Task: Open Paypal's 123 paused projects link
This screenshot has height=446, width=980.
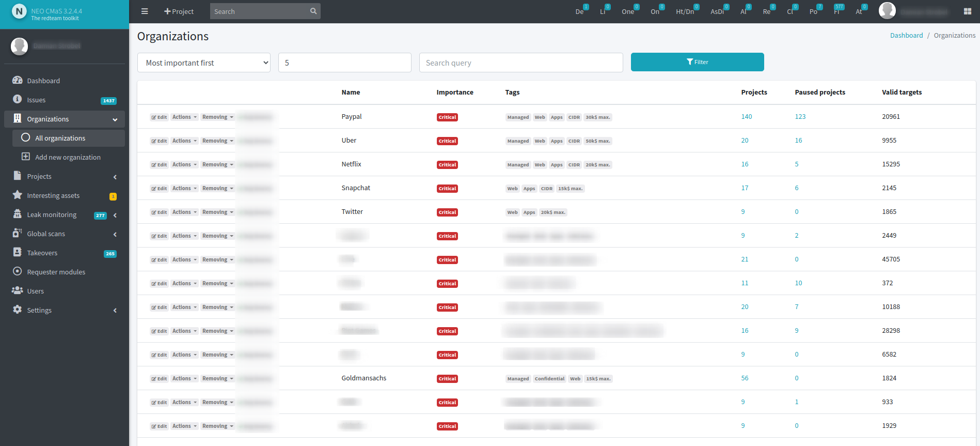Action: [x=800, y=117]
